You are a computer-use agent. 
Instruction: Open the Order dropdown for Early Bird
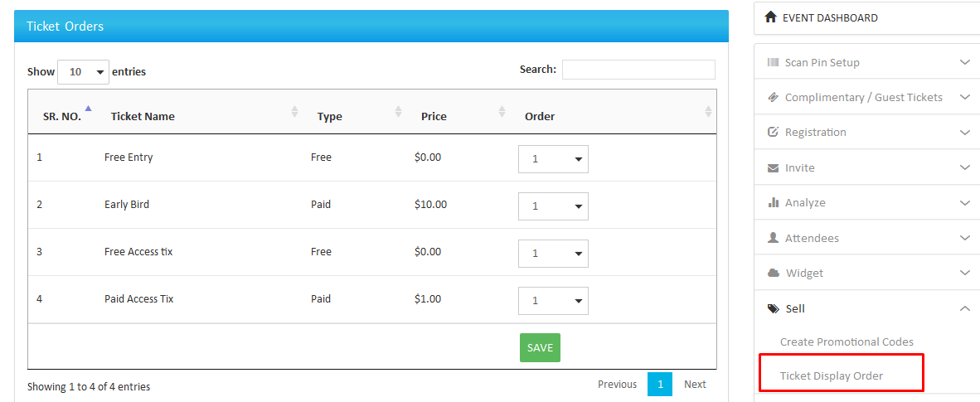pyautogui.click(x=553, y=206)
